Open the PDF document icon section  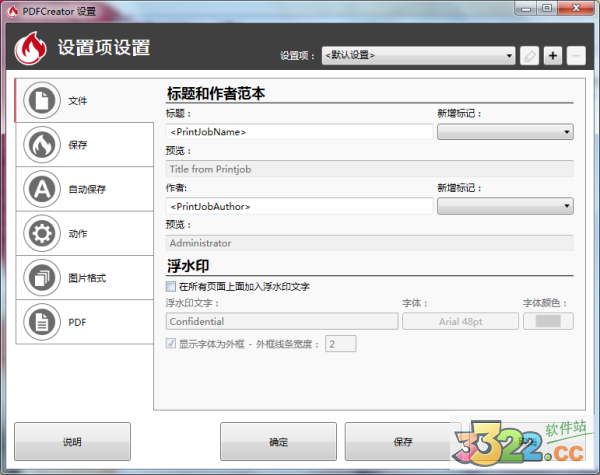[x=42, y=322]
